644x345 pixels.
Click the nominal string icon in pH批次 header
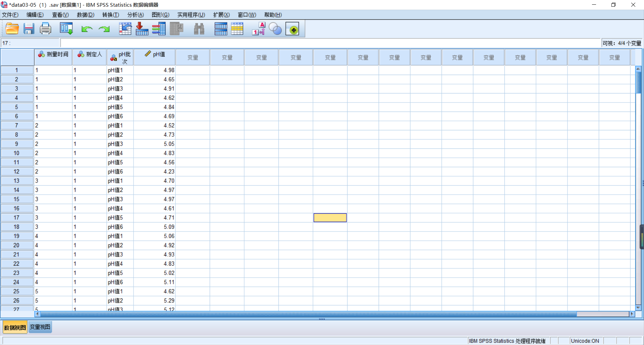[114, 58]
